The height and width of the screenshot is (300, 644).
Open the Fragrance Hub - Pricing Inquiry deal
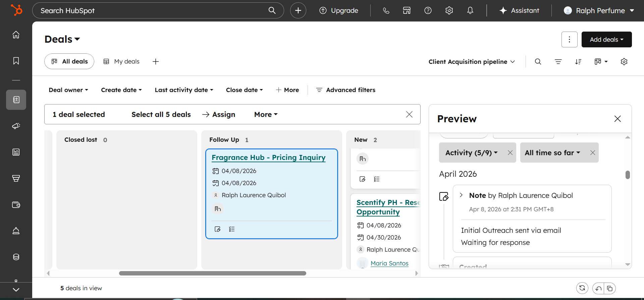269,158
